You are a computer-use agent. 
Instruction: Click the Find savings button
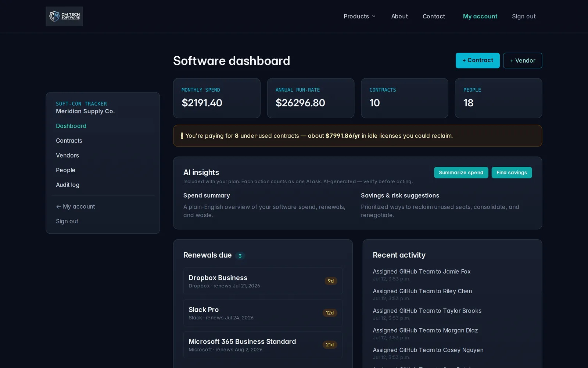[512, 173]
